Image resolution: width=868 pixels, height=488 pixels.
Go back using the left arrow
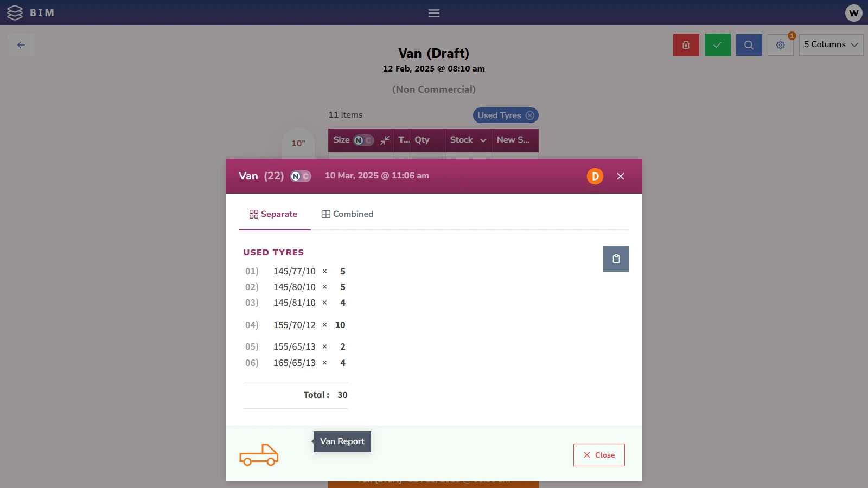21,45
